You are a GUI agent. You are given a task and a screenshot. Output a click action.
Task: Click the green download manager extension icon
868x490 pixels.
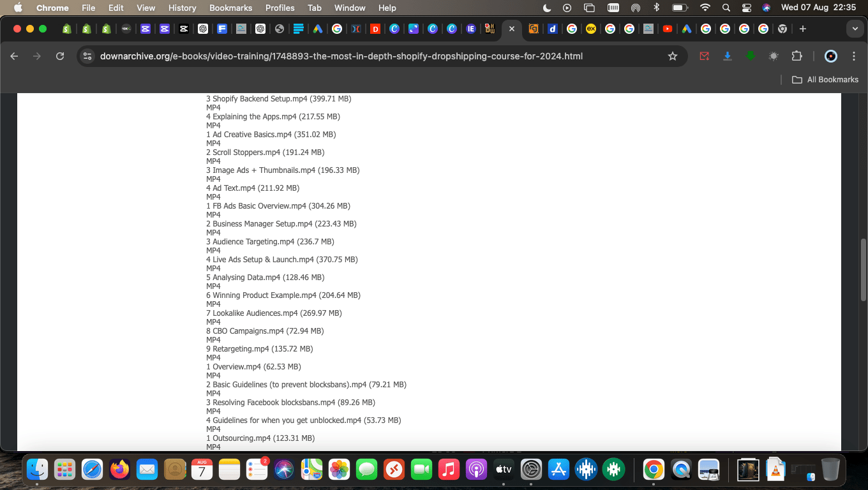pos(751,56)
